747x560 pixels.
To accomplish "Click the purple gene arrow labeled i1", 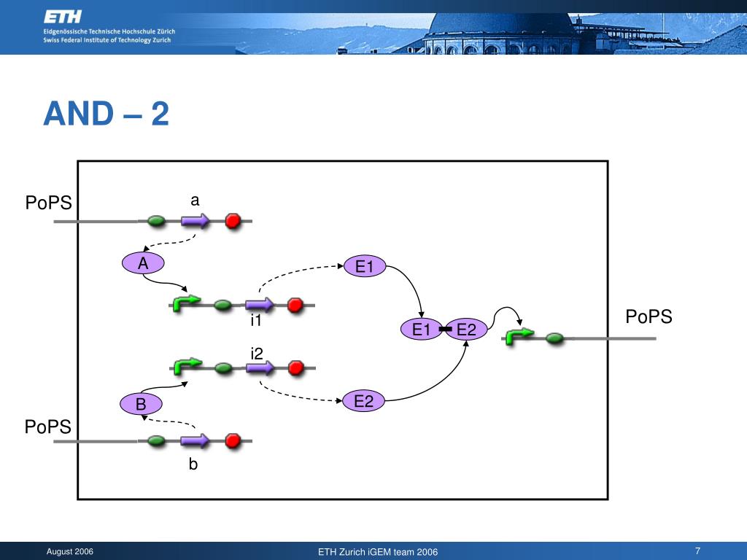I will pyautogui.click(x=260, y=304).
